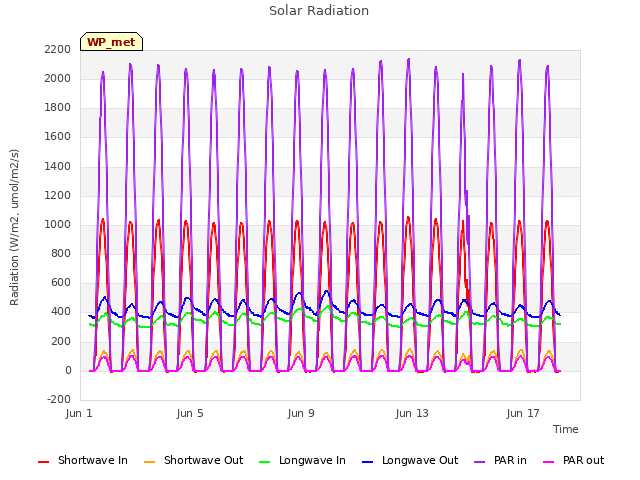Click the Time x-axis title
Image resolution: width=640 pixels, height=480 pixels.
tap(566, 429)
